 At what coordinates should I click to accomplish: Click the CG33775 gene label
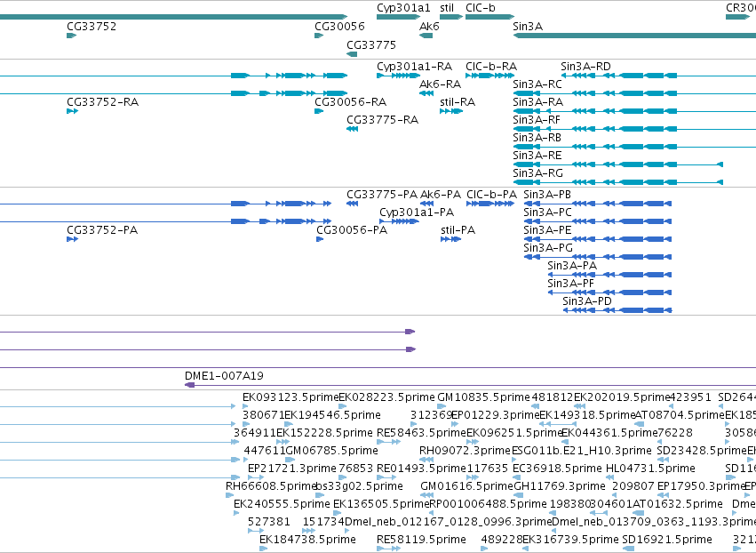click(x=371, y=44)
